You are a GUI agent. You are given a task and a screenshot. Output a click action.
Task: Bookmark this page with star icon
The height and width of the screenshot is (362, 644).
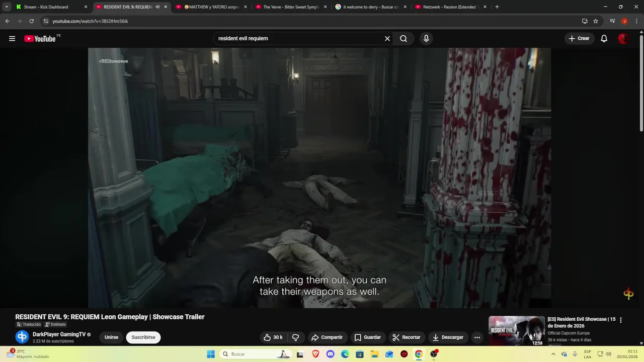[x=596, y=21]
